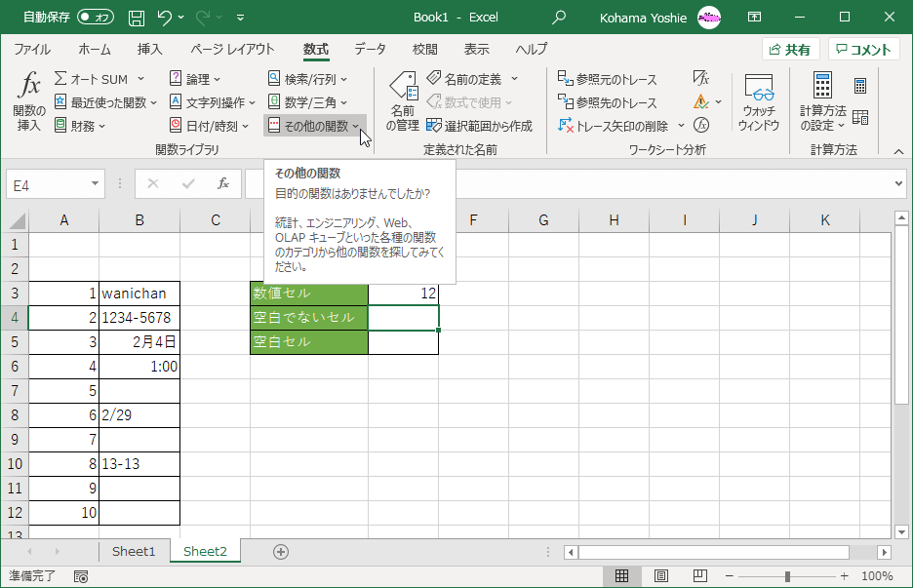
Task: Toggle the Show Formulas icon
Action: 701,78
